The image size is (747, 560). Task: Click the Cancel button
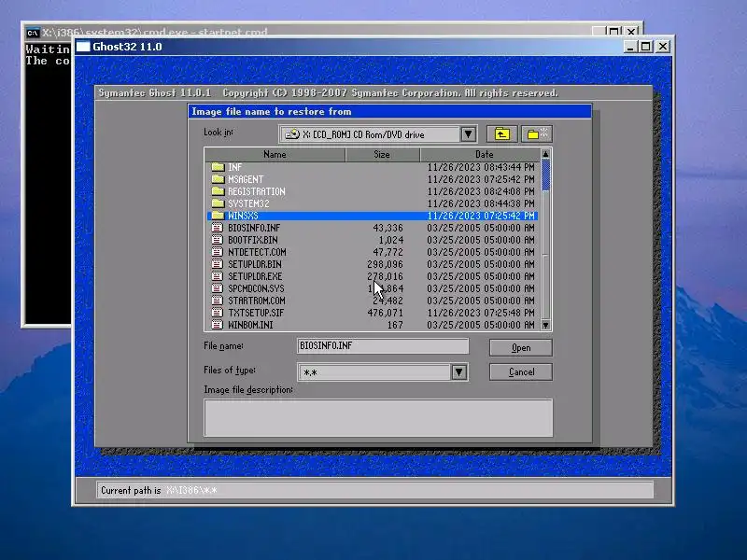521,371
